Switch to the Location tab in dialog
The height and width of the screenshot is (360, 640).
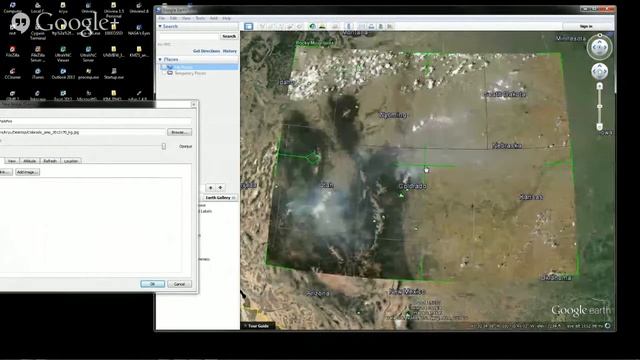click(71, 161)
